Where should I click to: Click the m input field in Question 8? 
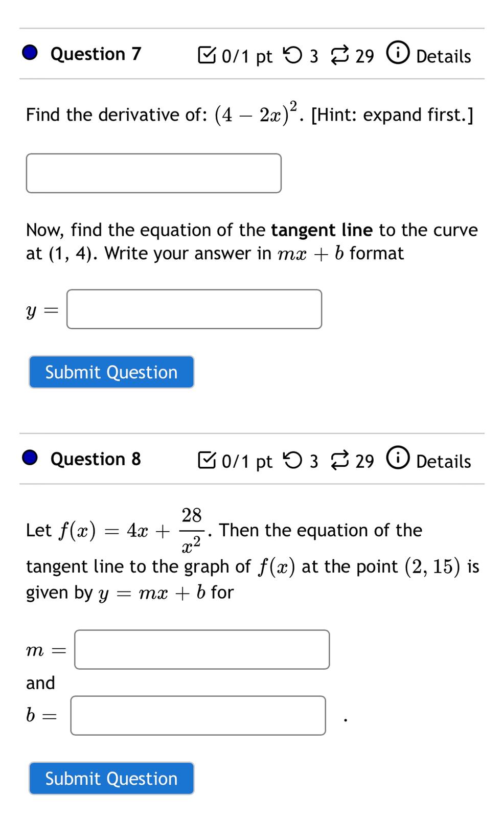[201, 649]
